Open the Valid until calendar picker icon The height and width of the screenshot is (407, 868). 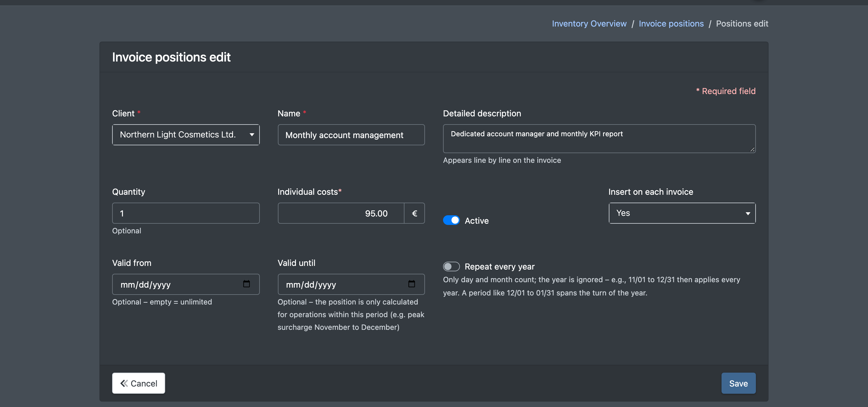coord(411,284)
